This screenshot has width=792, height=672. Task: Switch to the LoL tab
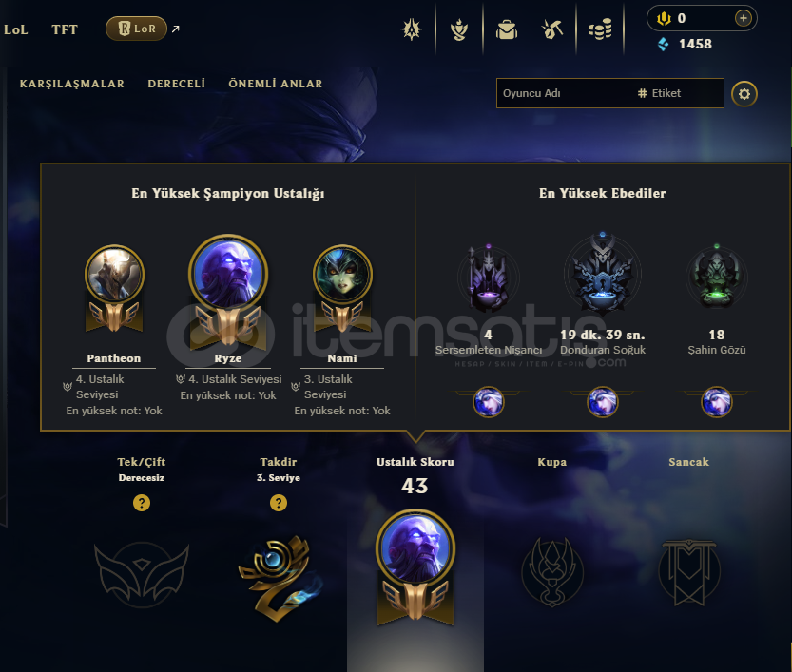pyautogui.click(x=15, y=29)
